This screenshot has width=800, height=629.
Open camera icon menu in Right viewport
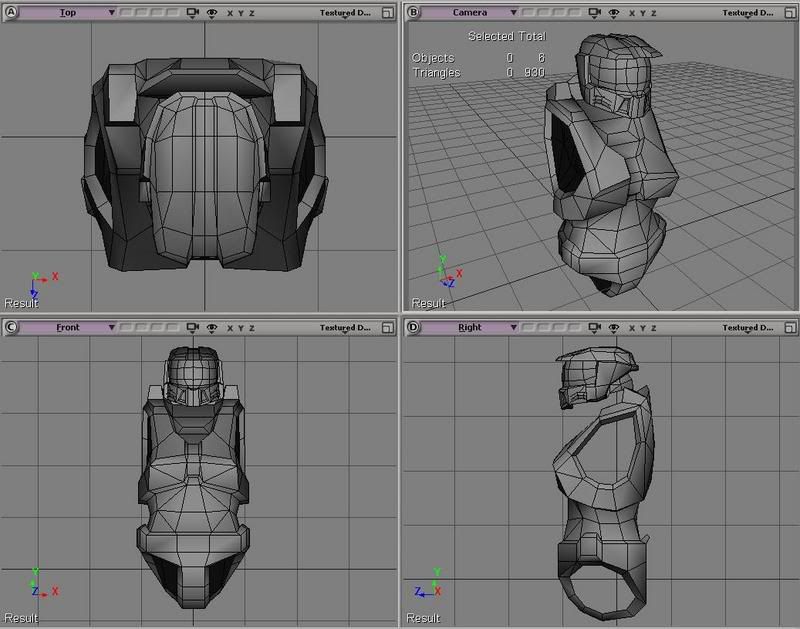point(594,328)
